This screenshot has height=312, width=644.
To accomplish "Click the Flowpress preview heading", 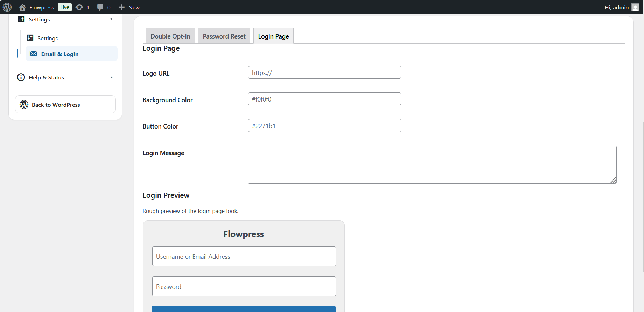I will pyautogui.click(x=244, y=234).
